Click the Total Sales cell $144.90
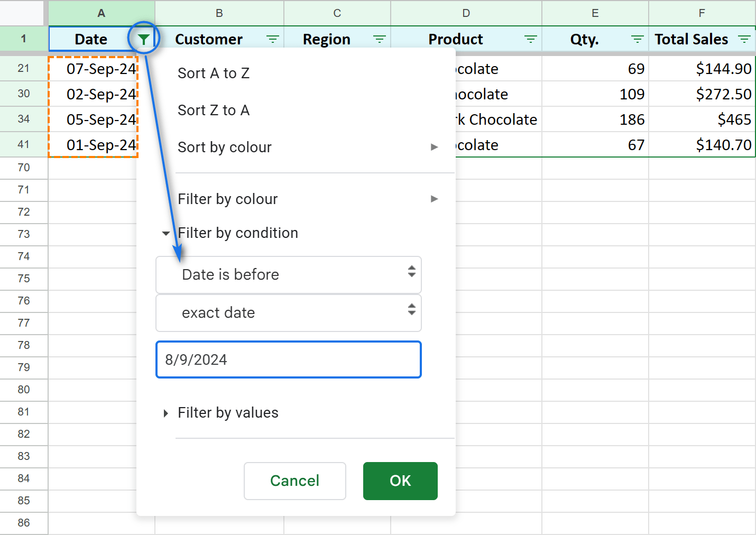 click(702, 69)
